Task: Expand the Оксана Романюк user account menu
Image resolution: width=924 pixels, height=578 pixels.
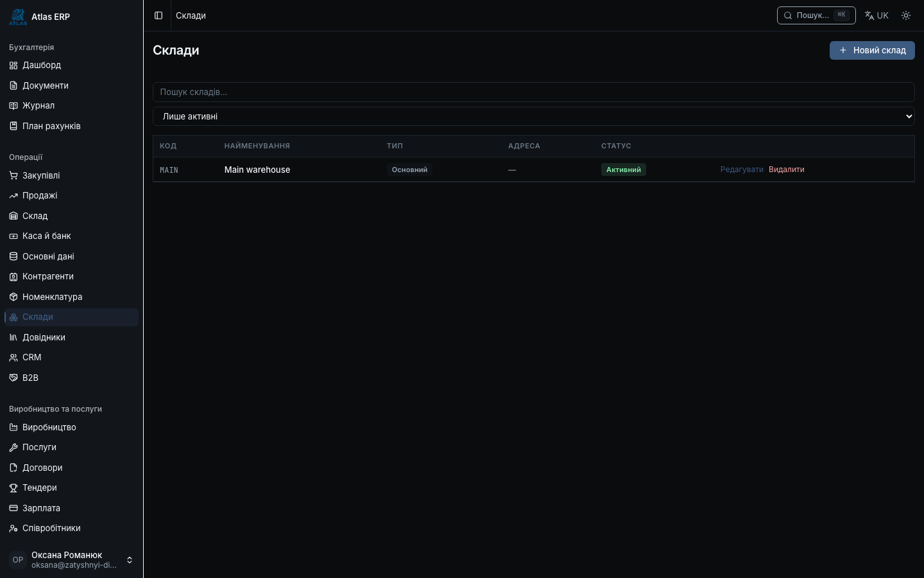Action: [x=71, y=560]
